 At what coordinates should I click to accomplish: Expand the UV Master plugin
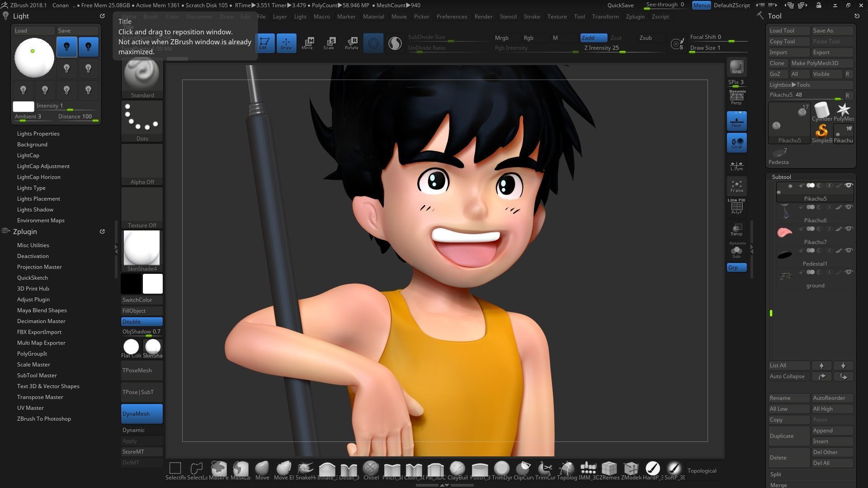[30, 408]
